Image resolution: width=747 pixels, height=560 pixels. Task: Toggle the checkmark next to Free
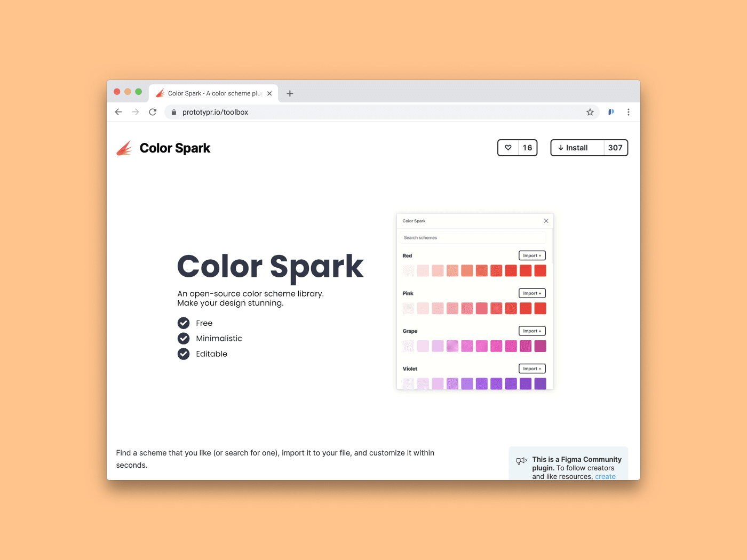[x=183, y=323]
